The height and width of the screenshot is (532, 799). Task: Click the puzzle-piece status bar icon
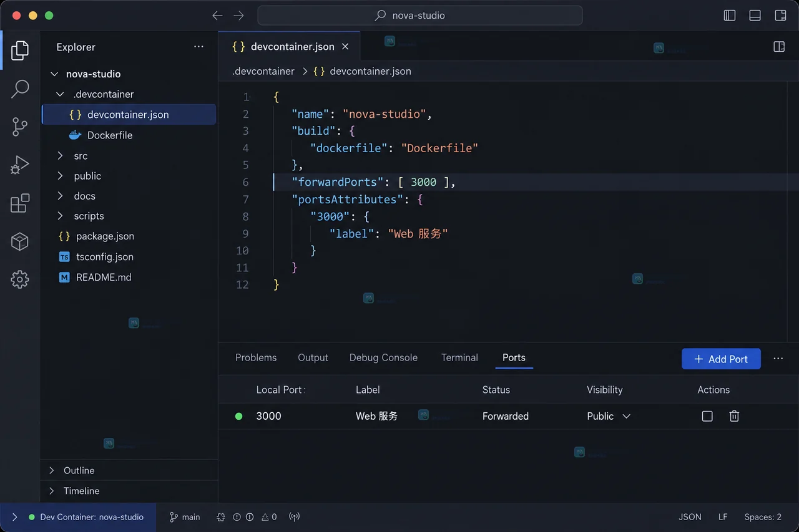[221, 517]
